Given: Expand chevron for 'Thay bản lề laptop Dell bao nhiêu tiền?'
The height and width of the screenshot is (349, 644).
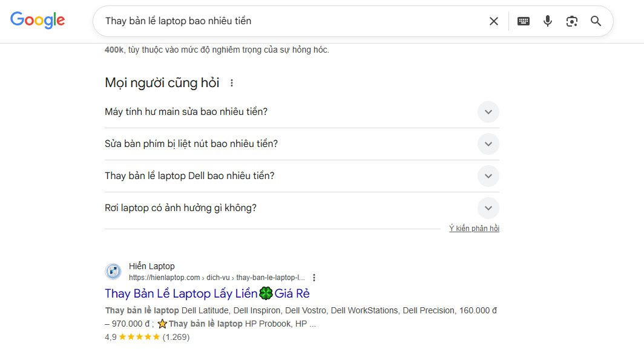Looking at the screenshot, I should (488, 176).
